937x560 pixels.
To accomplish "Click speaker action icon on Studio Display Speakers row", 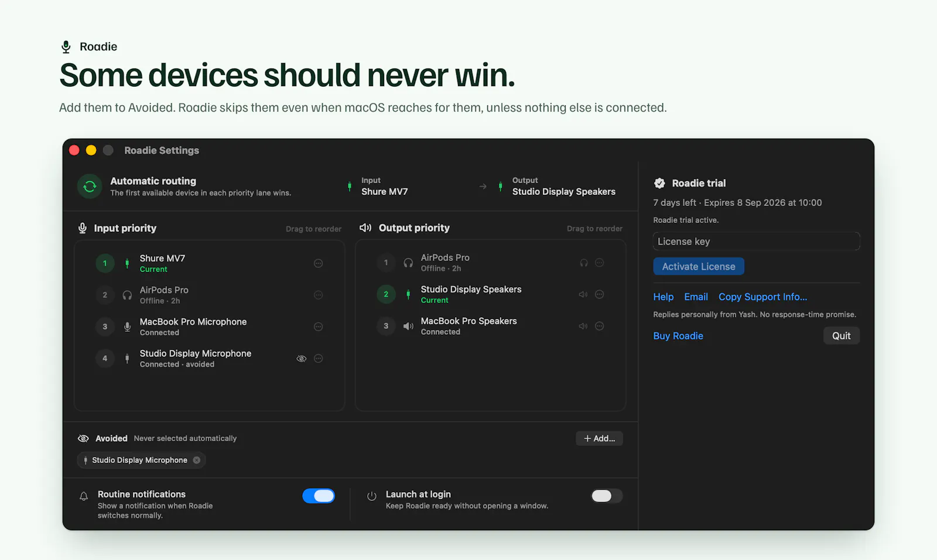I will 583,294.
